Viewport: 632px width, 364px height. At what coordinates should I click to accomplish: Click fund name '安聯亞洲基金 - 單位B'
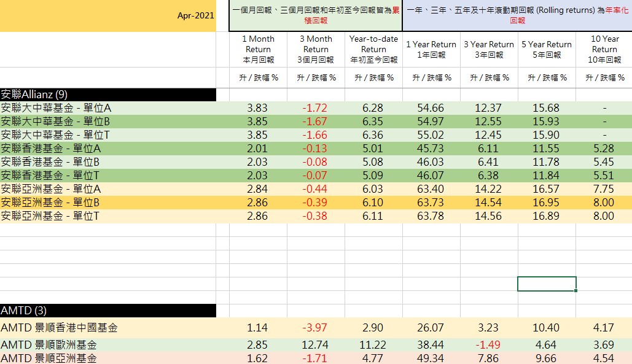coord(50,203)
